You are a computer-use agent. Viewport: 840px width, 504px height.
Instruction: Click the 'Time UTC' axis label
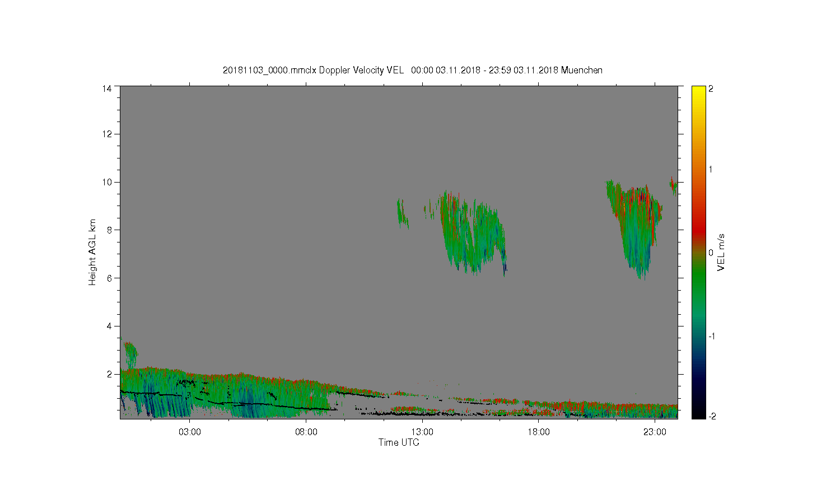point(399,442)
